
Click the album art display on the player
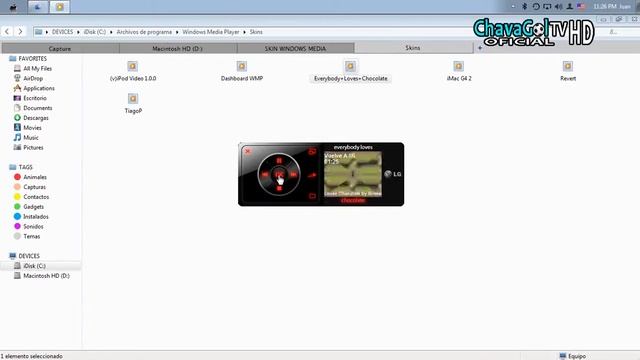click(353, 174)
